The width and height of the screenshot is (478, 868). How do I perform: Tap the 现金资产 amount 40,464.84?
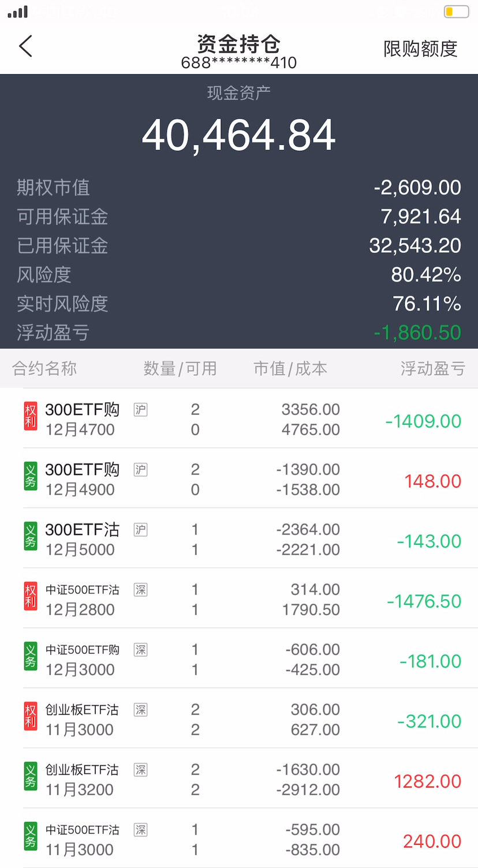click(239, 136)
